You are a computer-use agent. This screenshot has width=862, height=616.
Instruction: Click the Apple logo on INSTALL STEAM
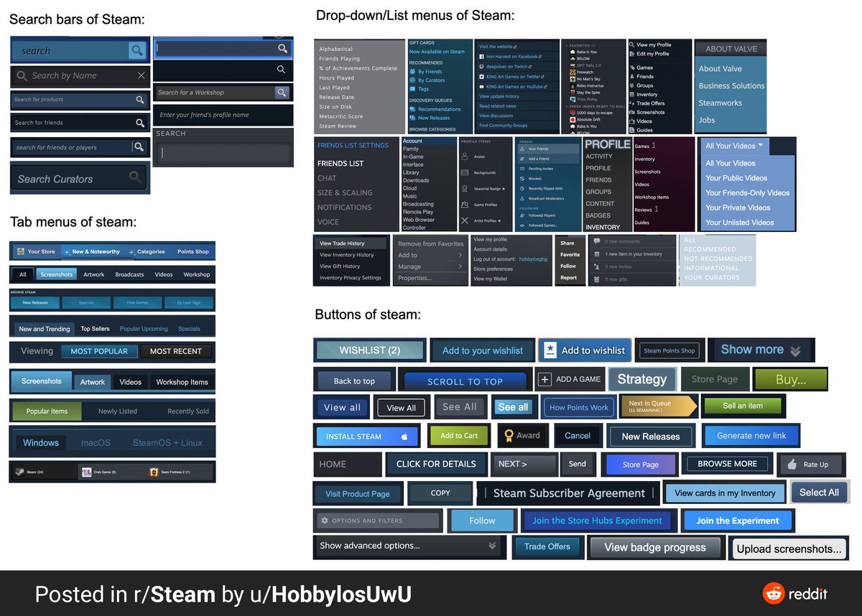(x=404, y=436)
